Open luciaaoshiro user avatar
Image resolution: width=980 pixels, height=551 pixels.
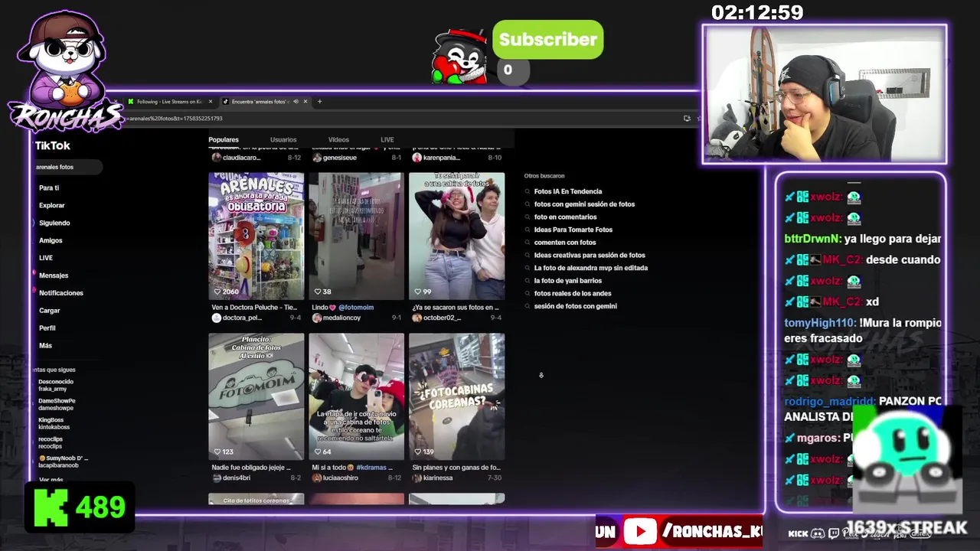pyautogui.click(x=317, y=478)
